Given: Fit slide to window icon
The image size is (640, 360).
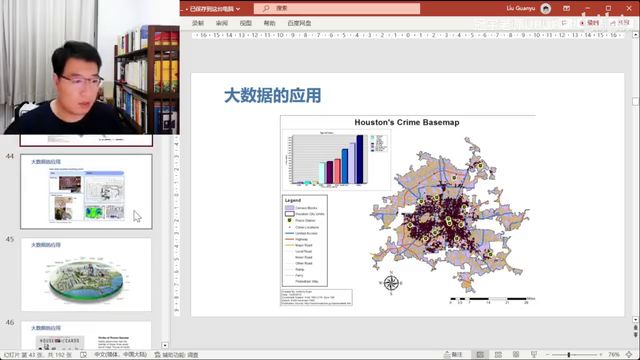Looking at the screenshot, I should point(629,355).
